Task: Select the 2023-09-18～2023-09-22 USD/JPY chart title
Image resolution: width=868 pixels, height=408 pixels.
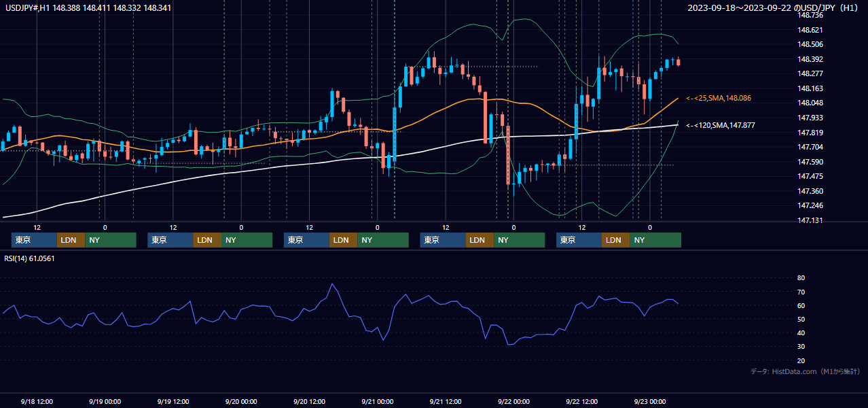Action: pyautogui.click(x=774, y=8)
